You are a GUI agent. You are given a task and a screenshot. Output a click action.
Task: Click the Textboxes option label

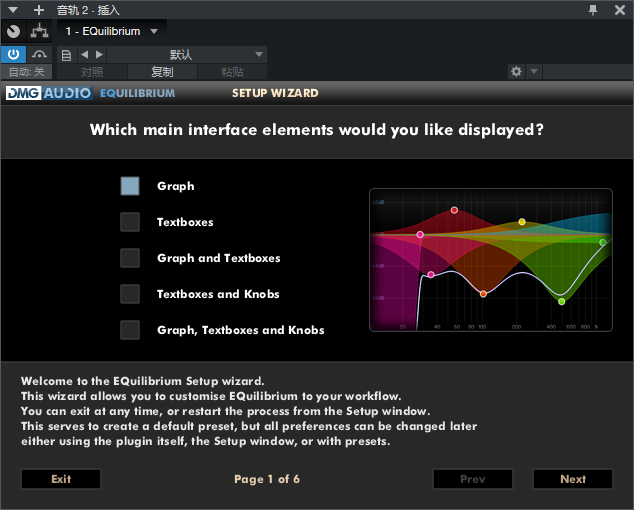coord(185,222)
